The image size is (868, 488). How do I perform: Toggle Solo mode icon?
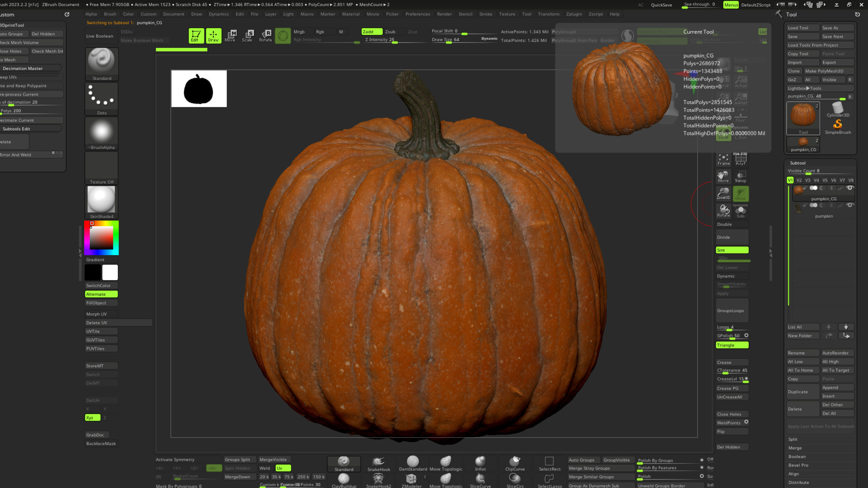[x=740, y=211]
